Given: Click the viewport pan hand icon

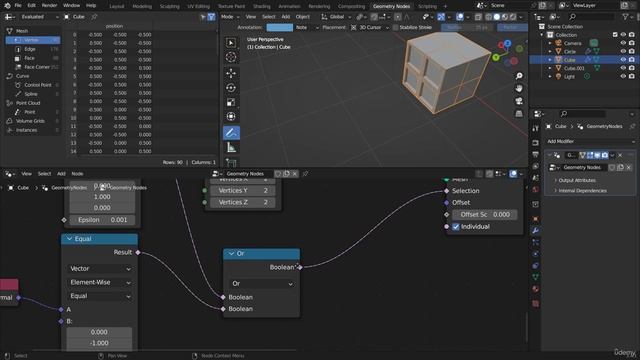Looking at the screenshot, I should (519, 88).
